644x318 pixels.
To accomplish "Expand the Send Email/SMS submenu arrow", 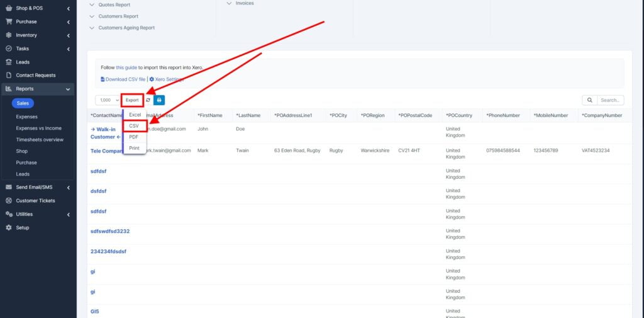I will [x=68, y=187].
